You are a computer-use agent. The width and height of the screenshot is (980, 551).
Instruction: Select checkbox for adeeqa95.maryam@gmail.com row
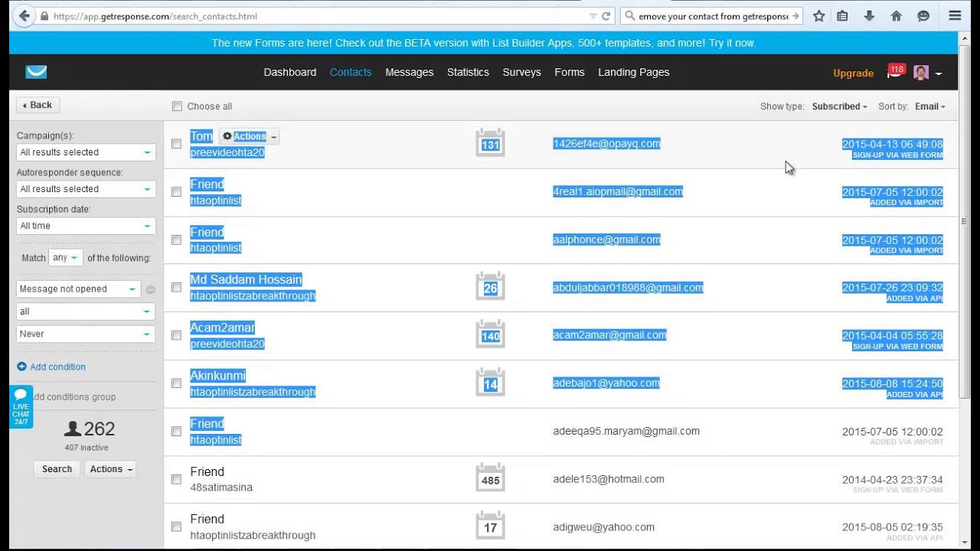[176, 432]
